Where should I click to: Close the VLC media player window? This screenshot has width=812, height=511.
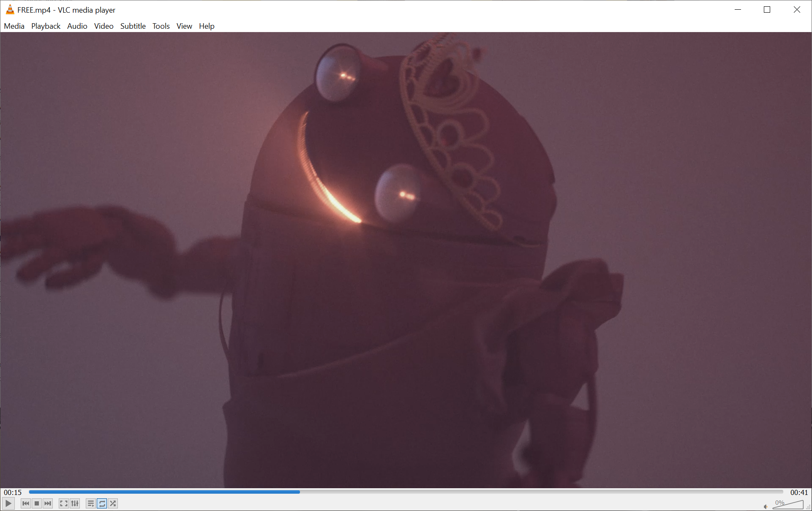point(797,10)
